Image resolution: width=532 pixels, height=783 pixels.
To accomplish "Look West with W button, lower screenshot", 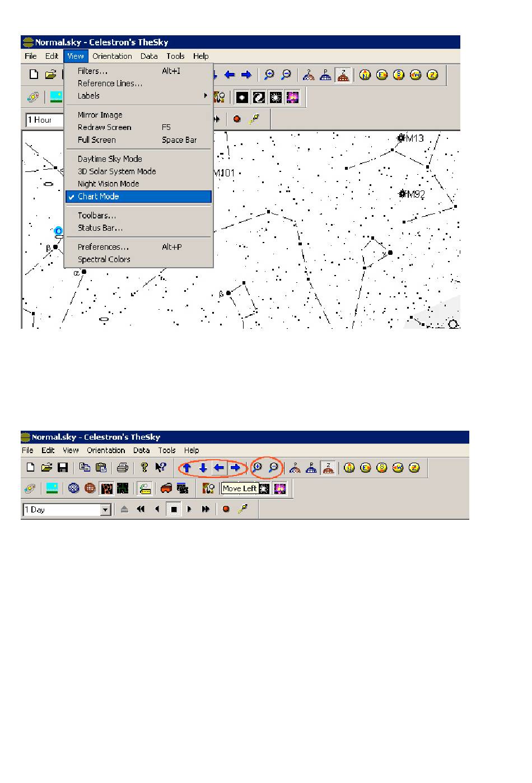I will 398,468.
